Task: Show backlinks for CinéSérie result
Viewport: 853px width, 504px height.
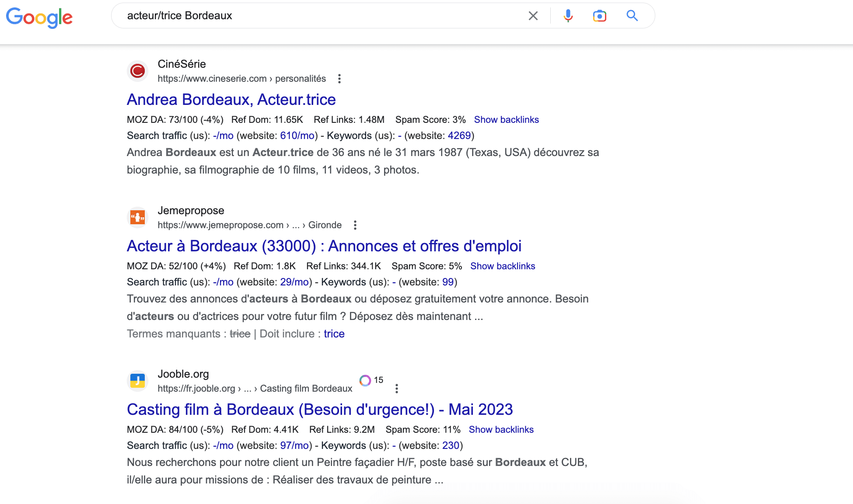Action: [x=506, y=120]
